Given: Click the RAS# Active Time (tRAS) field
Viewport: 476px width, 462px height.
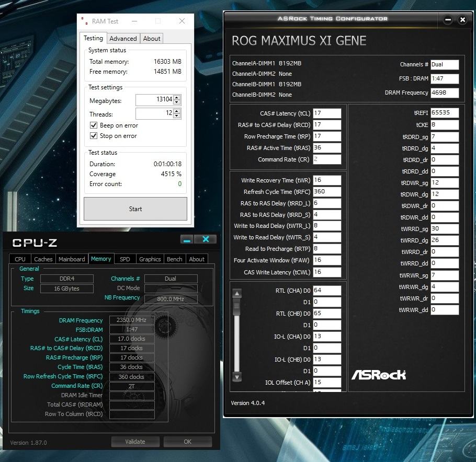Looking at the screenshot, I should click(327, 148).
